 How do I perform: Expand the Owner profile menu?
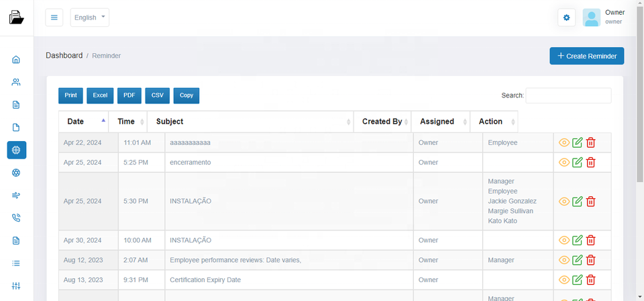[x=603, y=17]
